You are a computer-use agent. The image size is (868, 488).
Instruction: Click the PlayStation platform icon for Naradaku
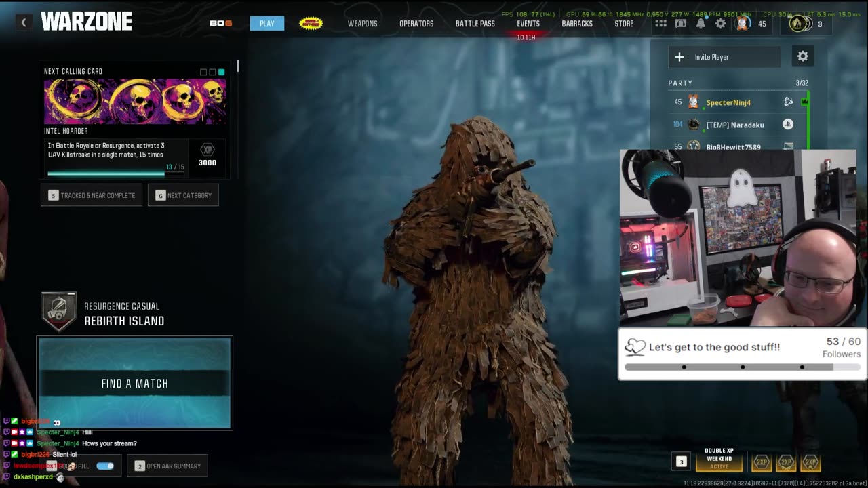pos(788,124)
